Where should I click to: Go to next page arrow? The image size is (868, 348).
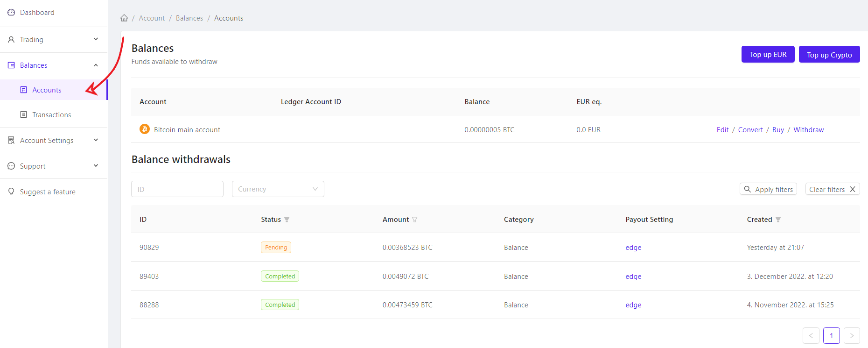pos(852,335)
